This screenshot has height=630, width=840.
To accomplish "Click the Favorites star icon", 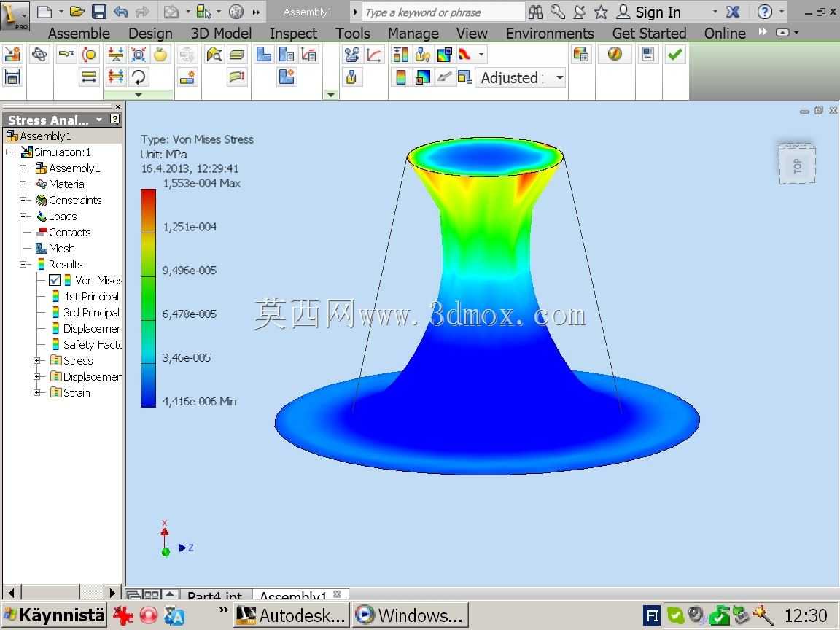I will (x=601, y=12).
